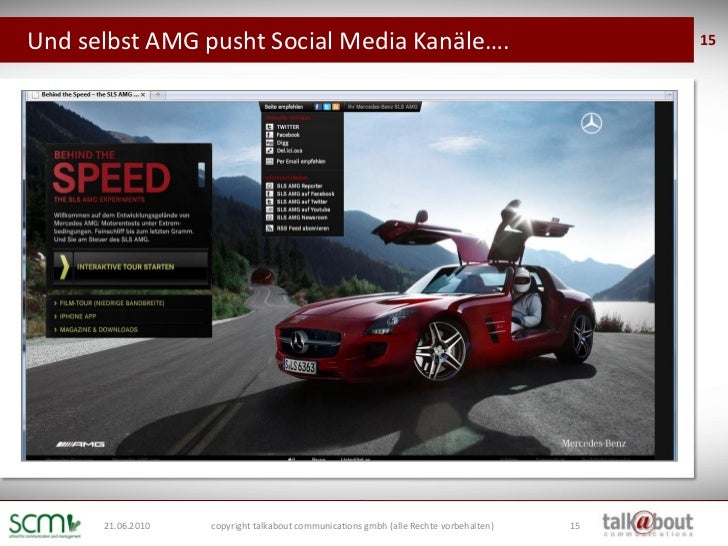Share page via Facebook link
This screenshot has width=728, height=546.
288,135
